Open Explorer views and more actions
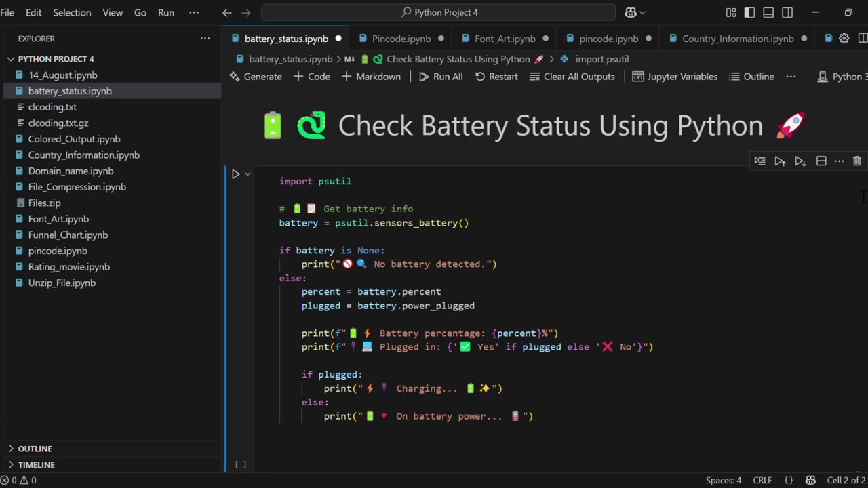Image resolution: width=868 pixels, height=488 pixels. (x=205, y=39)
